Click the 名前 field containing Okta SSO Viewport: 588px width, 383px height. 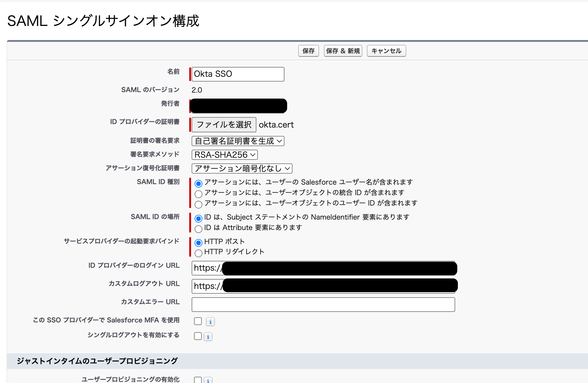pos(238,74)
